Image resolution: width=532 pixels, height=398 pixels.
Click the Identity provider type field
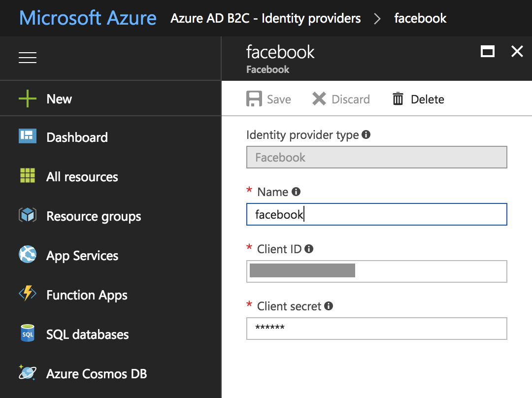pos(377,157)
